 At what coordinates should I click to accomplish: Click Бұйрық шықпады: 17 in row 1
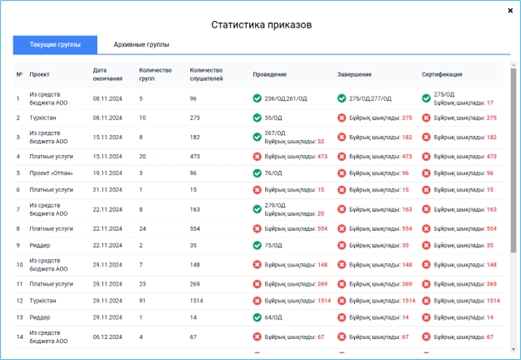coord(463,103)
